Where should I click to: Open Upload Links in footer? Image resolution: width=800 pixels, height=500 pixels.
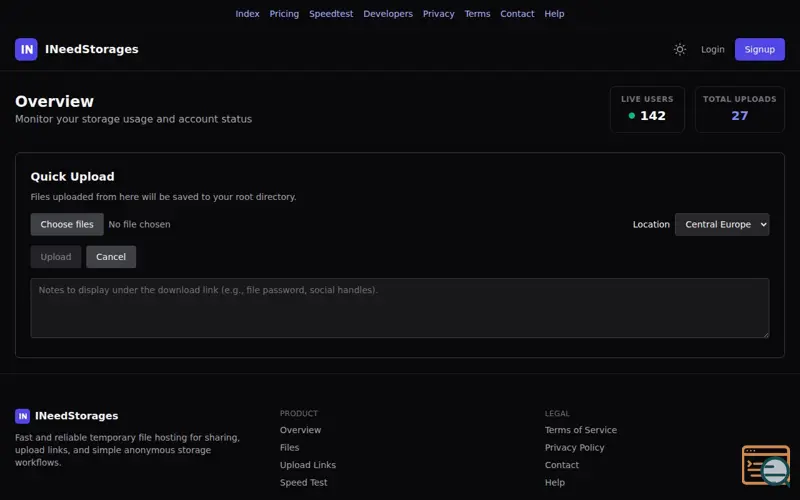click(x=308, y=465)
